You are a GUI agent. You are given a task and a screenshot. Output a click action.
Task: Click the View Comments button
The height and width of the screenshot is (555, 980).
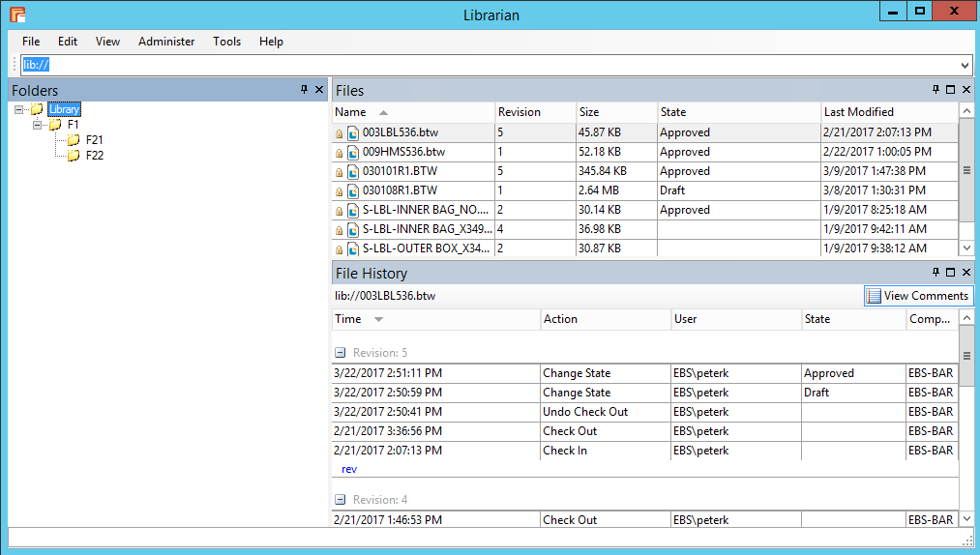tap(919, 296)
